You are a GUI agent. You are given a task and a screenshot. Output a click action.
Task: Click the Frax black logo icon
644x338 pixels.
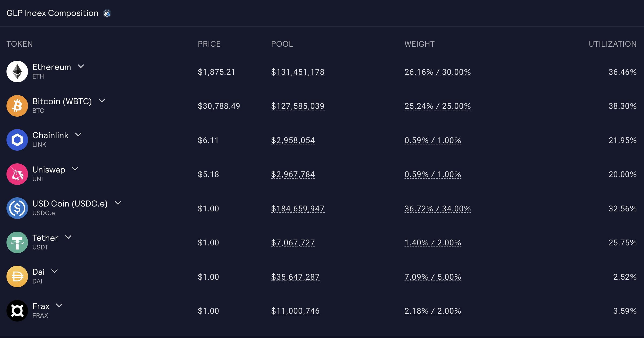17,311
